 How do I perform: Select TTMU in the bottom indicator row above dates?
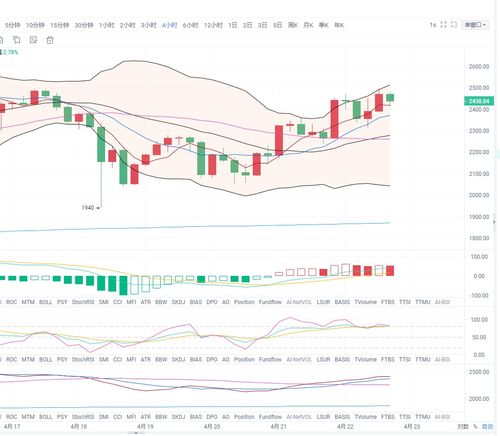[x=423, y=417]
